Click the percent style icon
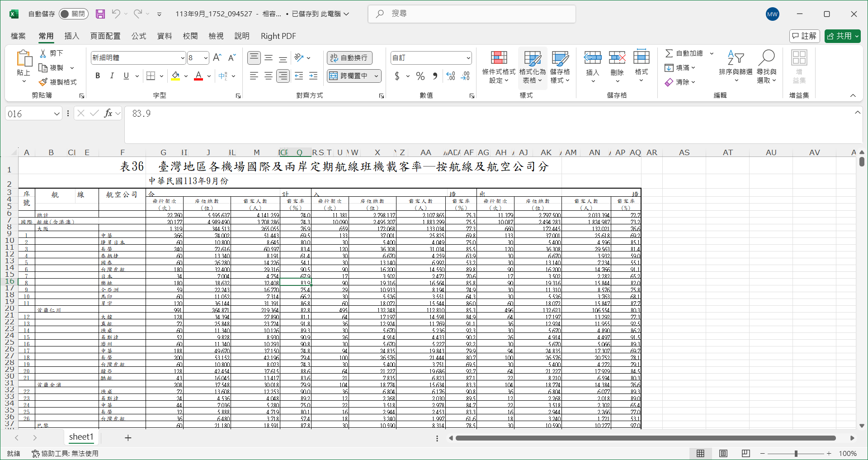Viewport: 868px width, 460px height. (x=420, y=76)
